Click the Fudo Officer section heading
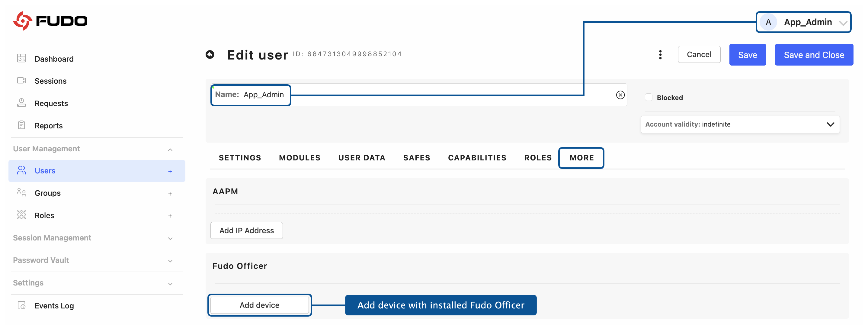Image resolution: width=868 pixels, height=332 pixels. coord(240,266)
